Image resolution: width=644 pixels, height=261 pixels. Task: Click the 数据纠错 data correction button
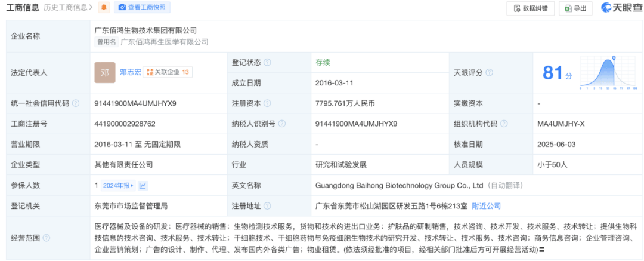[531, 8]
